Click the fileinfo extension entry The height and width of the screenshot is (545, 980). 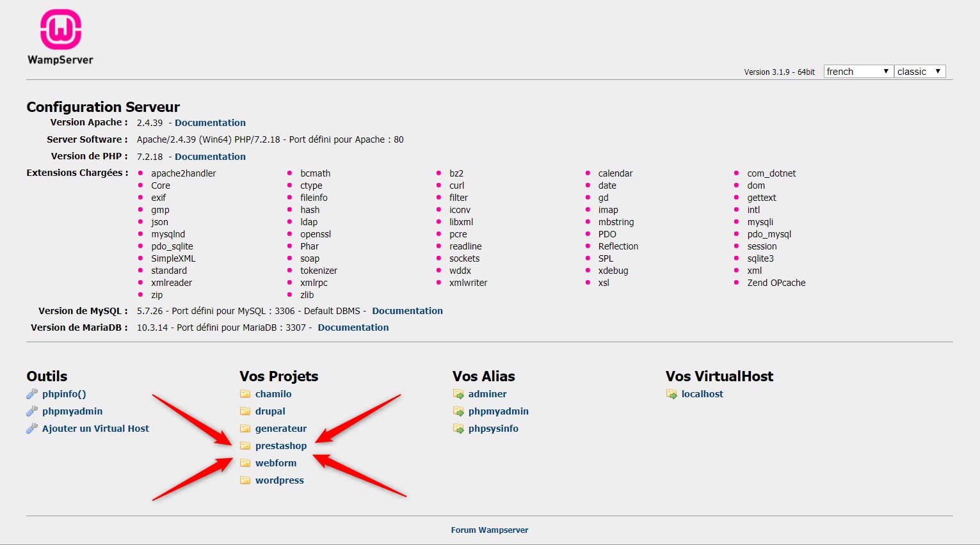pos(314,198)
